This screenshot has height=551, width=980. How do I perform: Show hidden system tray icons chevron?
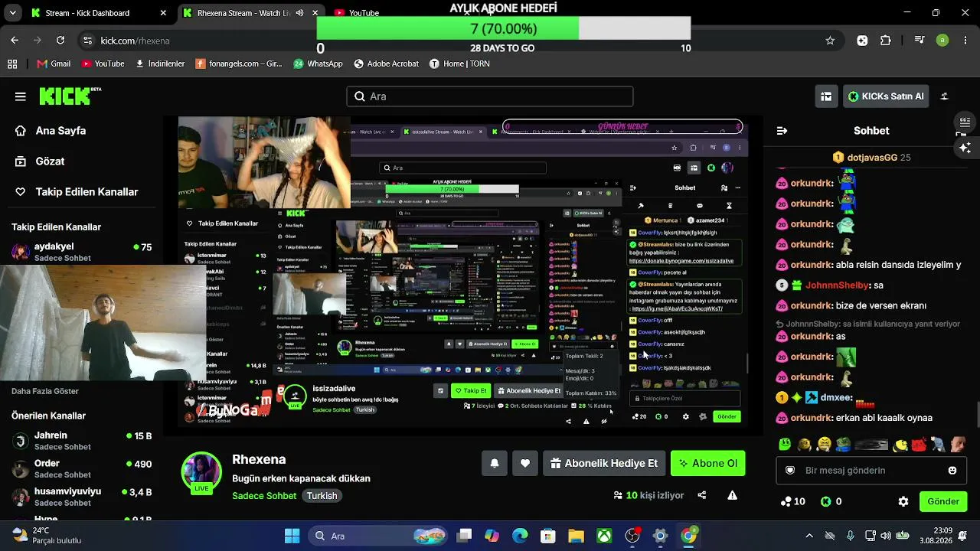point(809,536)
